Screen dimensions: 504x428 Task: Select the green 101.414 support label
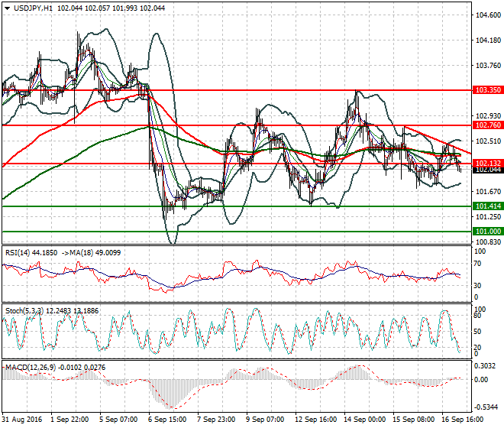coord(487,206)
